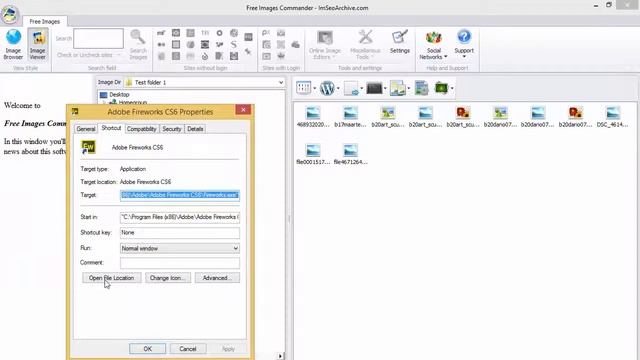640x360 pixels.
Task: Open the Image Dir folder combo box
Action: tap(204, 82)
